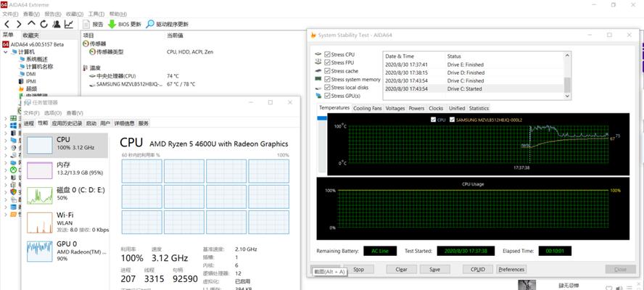The image size is (644, 290).
Task: Select the GPU 0 AMD Radeon item
Action: [x=65, y=251]
